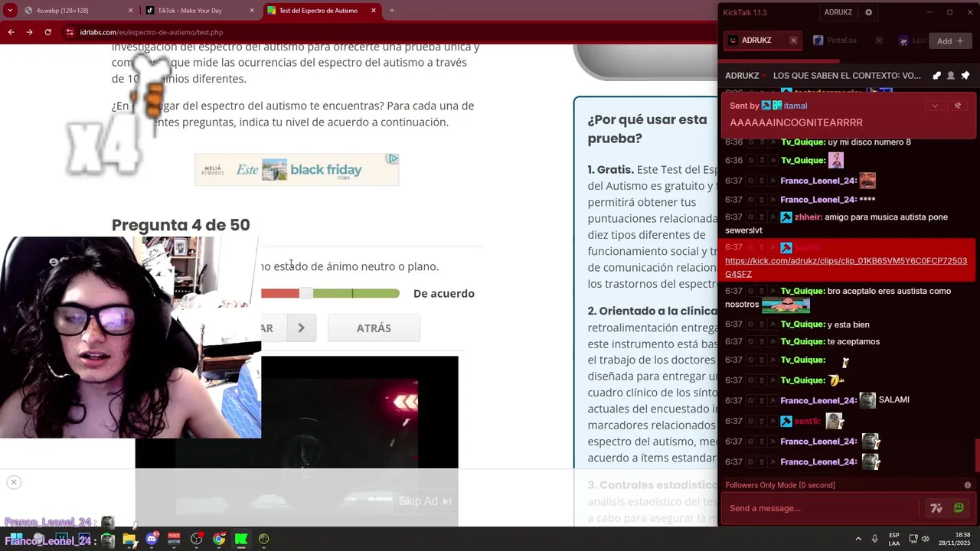Select the red disagree side of the scale
This screenshot has height=551, width=980.
click(x=280, y=293)
